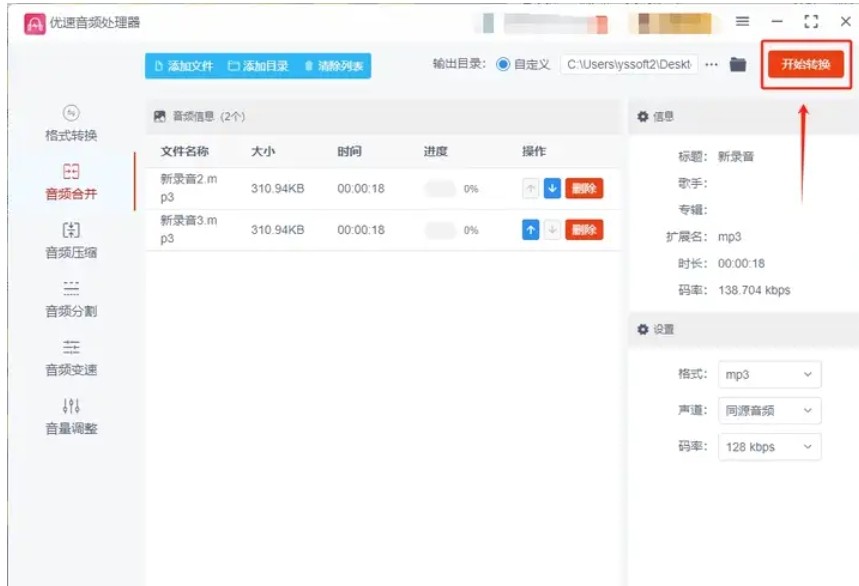
Task: Click the 添加文件 add file button
Action: [x=183, y=66]
